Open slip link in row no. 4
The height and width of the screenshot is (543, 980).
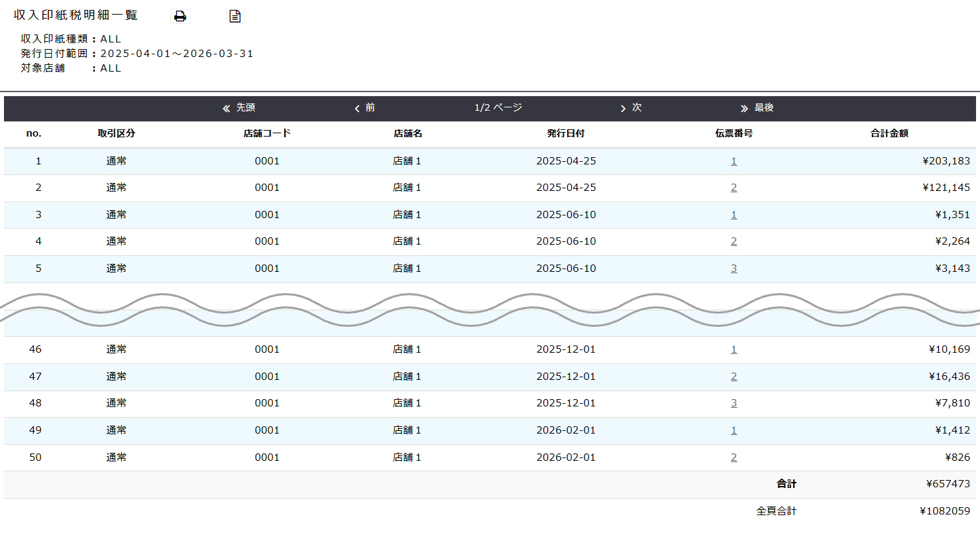click(x=734, y=241)
